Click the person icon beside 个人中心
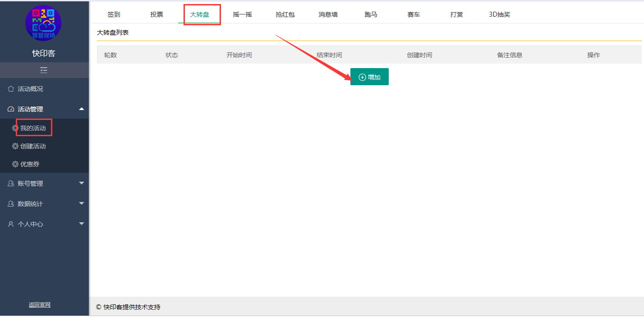Image resolution: width=644 pixels, height=317 pixels. pos(11,224)
